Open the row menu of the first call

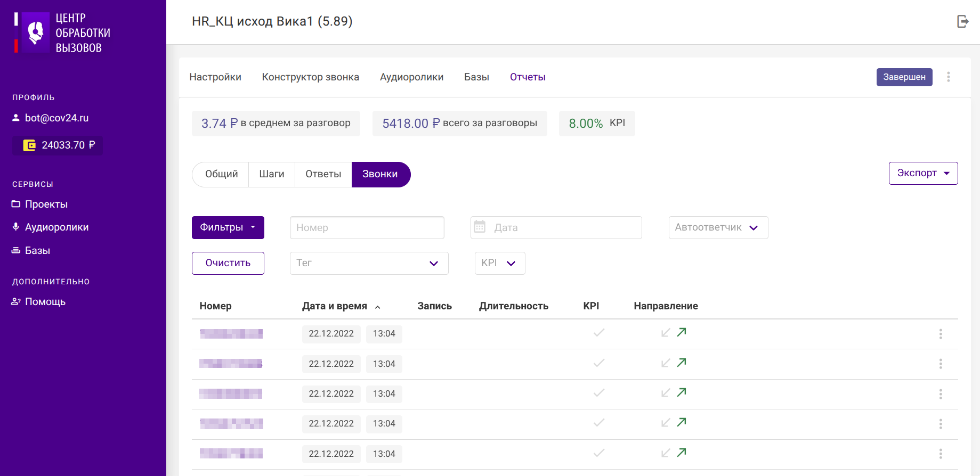coord(941,334)
